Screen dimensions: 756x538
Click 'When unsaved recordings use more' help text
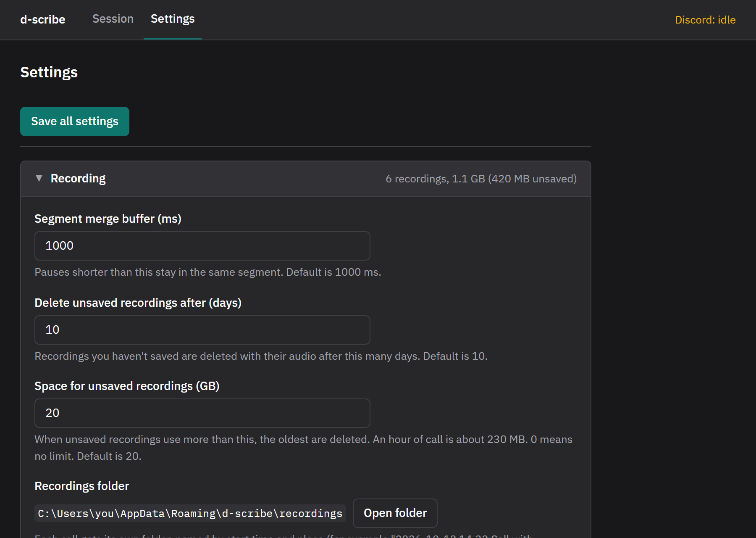[304, 448]
